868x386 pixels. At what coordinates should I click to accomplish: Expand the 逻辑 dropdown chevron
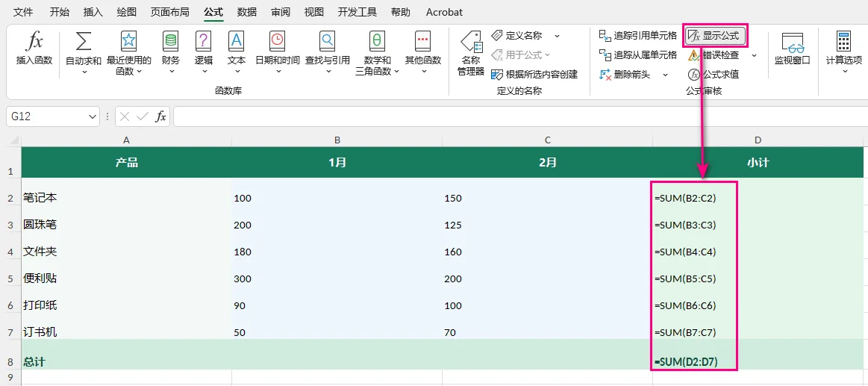pos(204,72)
